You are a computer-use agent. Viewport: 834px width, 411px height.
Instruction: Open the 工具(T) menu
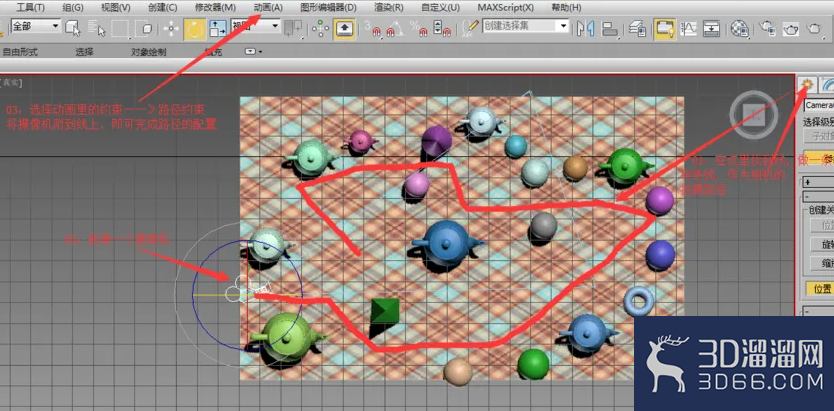[x=31, y=7]
